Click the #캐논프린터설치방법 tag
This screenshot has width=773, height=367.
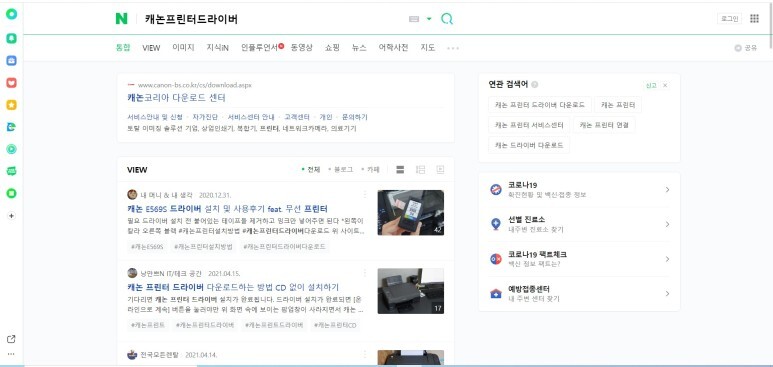(203, 246)
